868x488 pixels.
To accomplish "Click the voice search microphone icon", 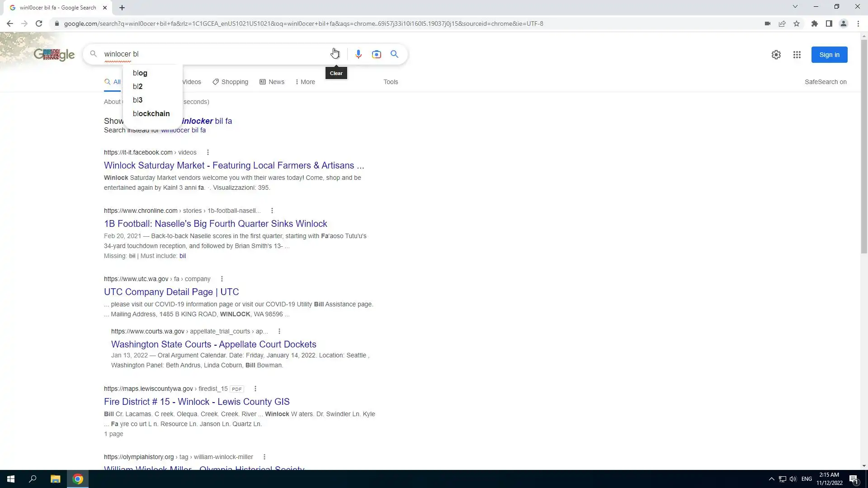I will pos(358,54).
